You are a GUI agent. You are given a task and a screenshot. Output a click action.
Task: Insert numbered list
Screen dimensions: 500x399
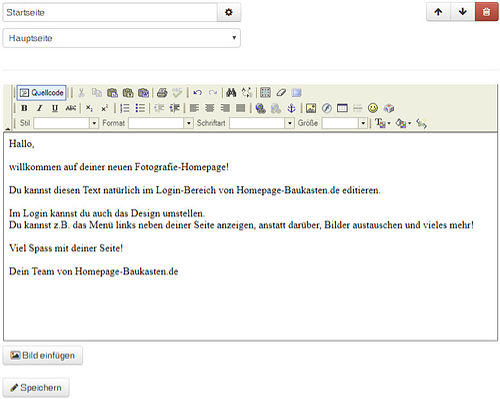coord(125,108)
